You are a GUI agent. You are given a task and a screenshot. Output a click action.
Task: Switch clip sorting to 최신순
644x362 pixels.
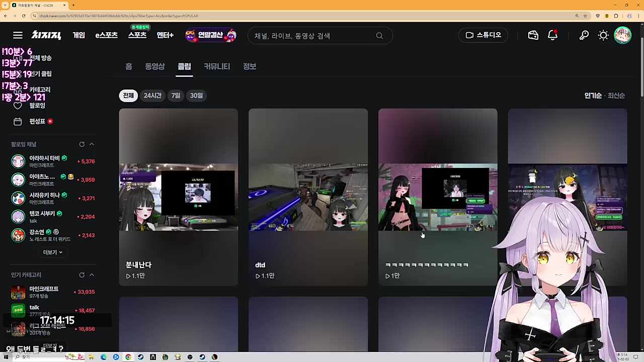click(x=616, y=96)
